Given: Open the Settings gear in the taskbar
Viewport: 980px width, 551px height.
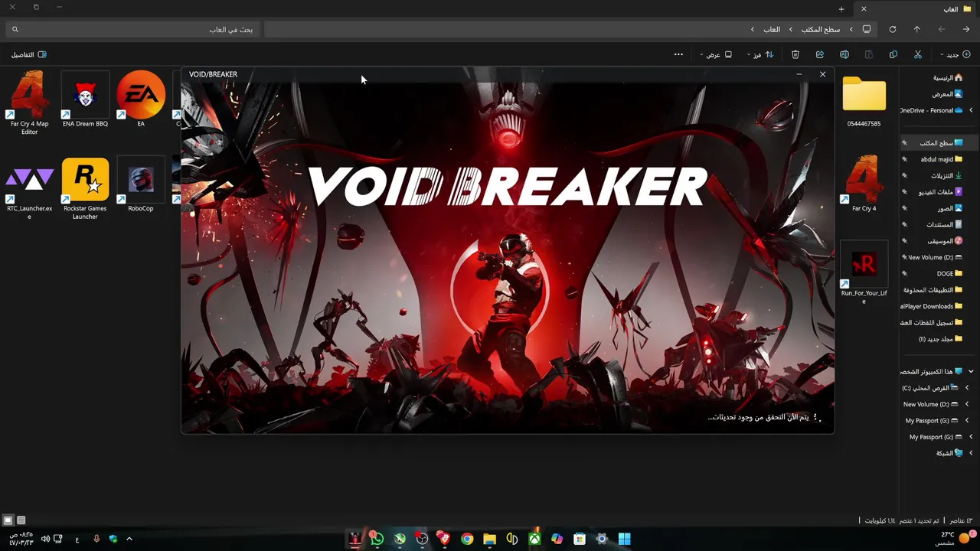Looking at the screenshot, I should click(602, 539).
